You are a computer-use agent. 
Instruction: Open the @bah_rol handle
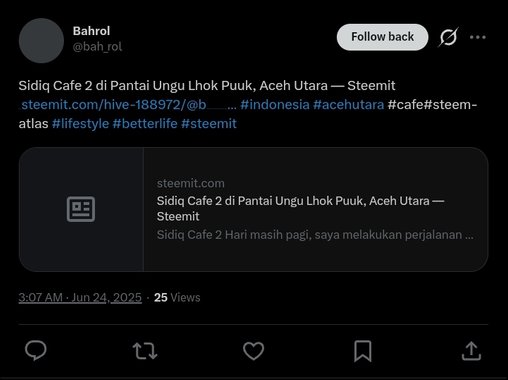(x=97, y=47)
